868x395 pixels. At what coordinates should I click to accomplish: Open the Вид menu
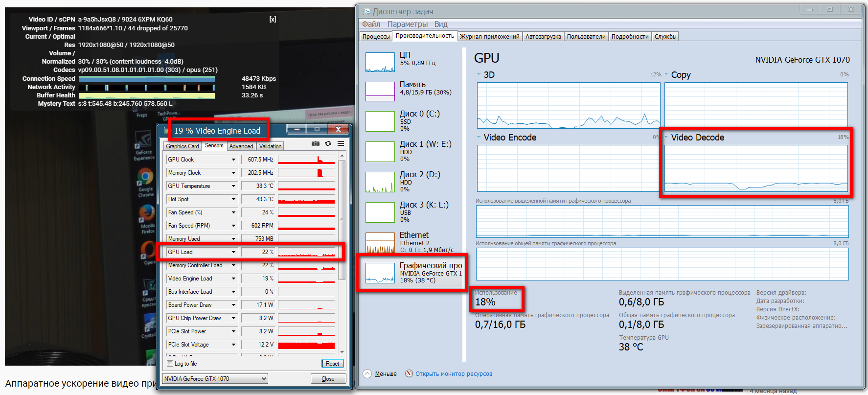coord(441,24)
